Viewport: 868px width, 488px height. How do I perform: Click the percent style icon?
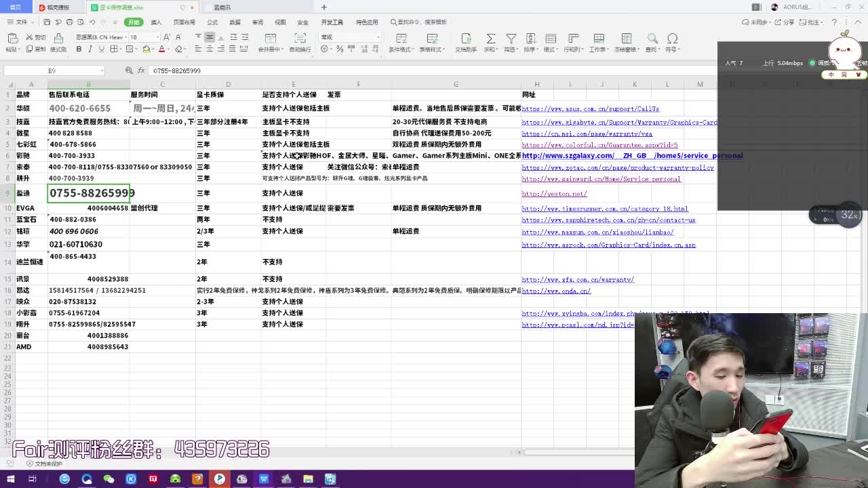click(340, 49)
